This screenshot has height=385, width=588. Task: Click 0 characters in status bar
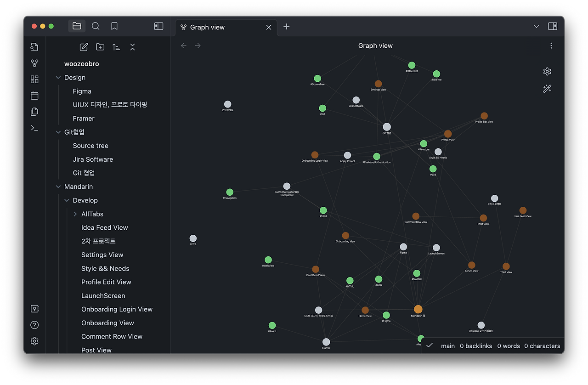click(542, 346)
